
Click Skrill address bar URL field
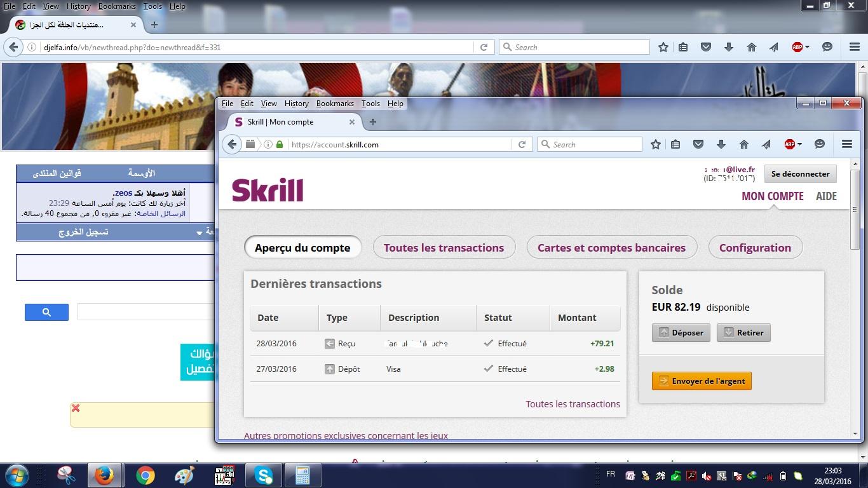pos(400,144)
